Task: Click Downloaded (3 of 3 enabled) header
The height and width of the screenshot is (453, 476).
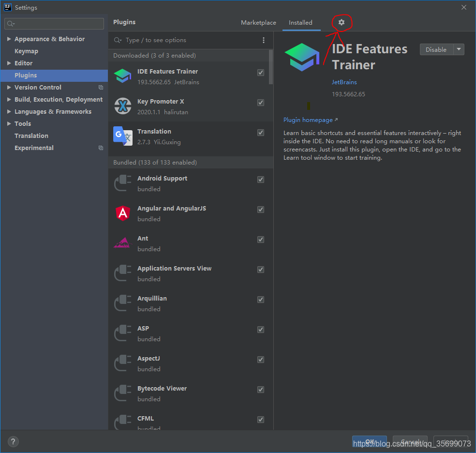Action: tap(189, 56)
